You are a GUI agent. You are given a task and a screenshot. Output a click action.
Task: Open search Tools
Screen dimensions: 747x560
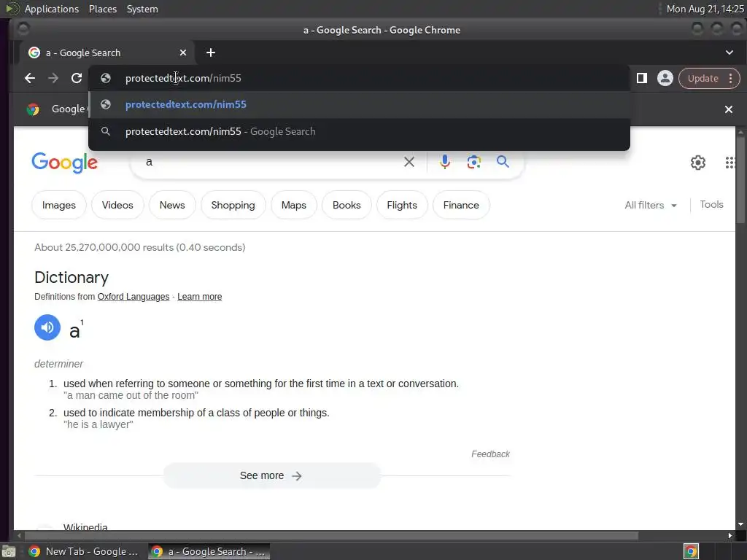711,205
